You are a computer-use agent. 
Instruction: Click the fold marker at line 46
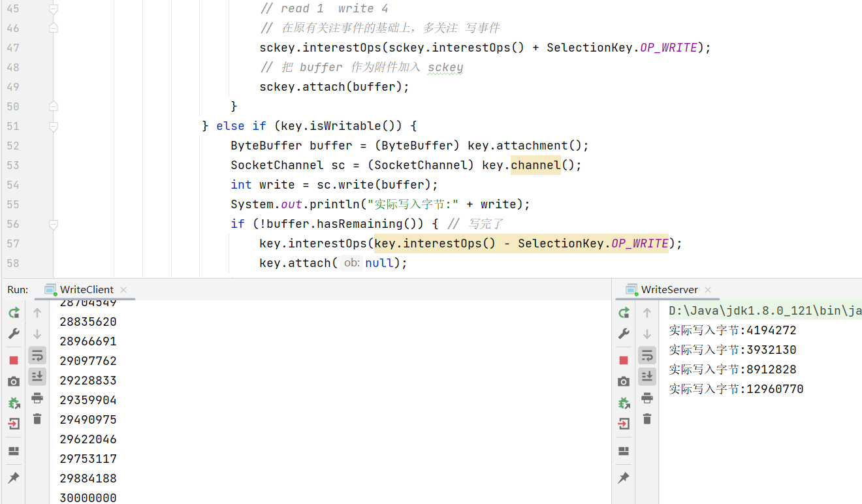[x=54, y=28]
